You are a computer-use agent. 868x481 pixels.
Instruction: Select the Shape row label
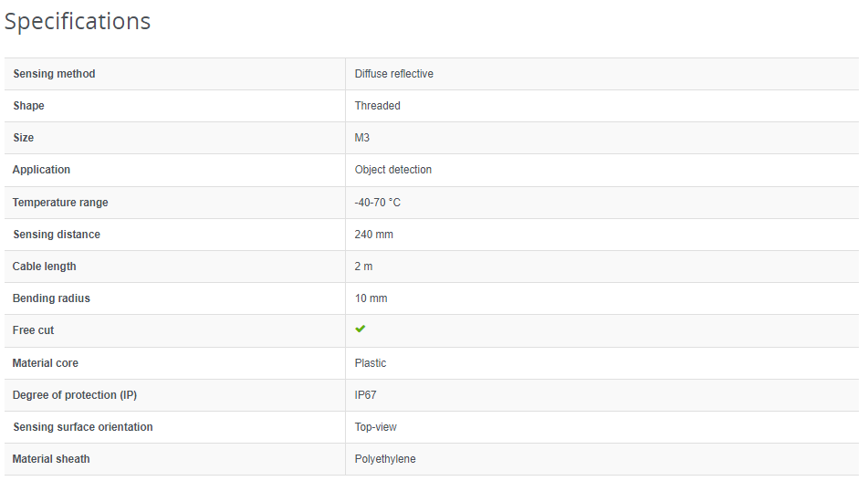pyautogui.click(x=28, y=106)
